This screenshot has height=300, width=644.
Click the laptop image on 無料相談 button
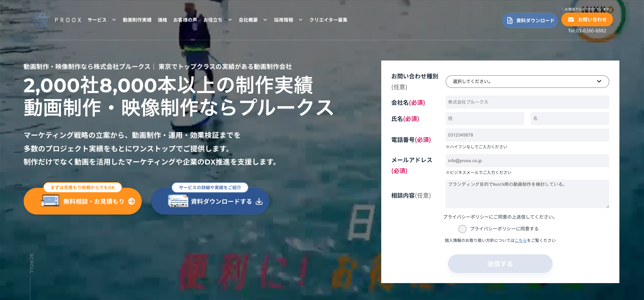[50, 201]
